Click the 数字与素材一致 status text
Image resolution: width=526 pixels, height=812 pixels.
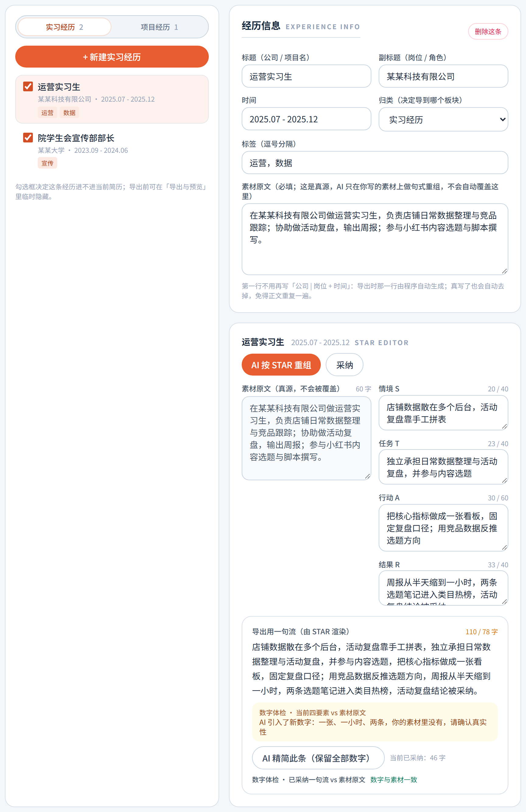pos(394,780)
